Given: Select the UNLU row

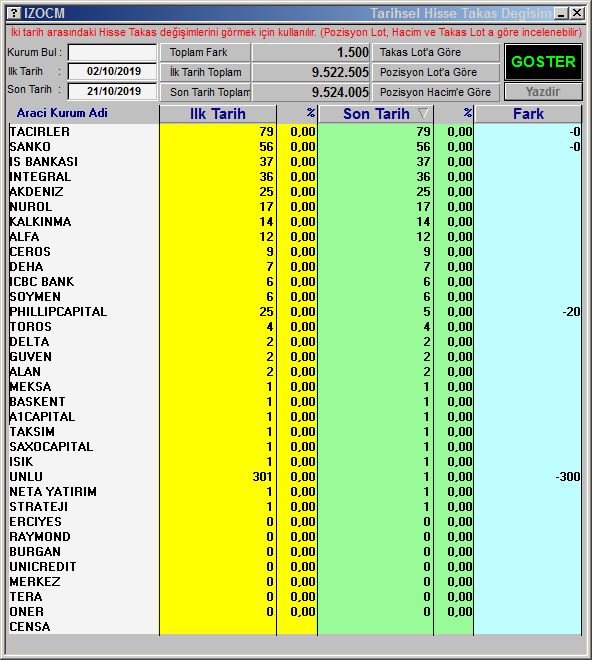Looking at the screenshot, I should tap(295, 477).
